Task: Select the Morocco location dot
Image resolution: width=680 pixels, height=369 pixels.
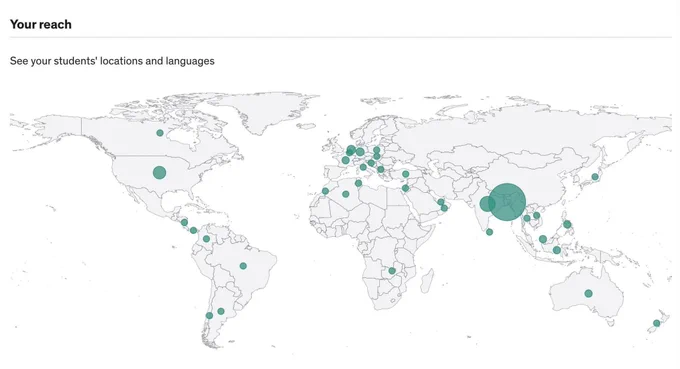Action: tap(326, 191)
